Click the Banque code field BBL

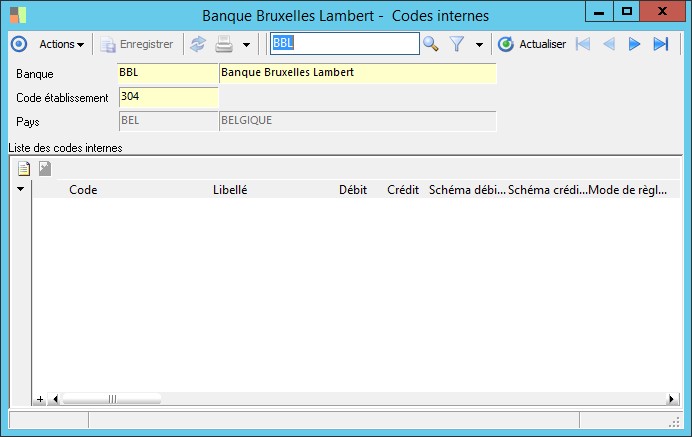[x=168, y=73]
